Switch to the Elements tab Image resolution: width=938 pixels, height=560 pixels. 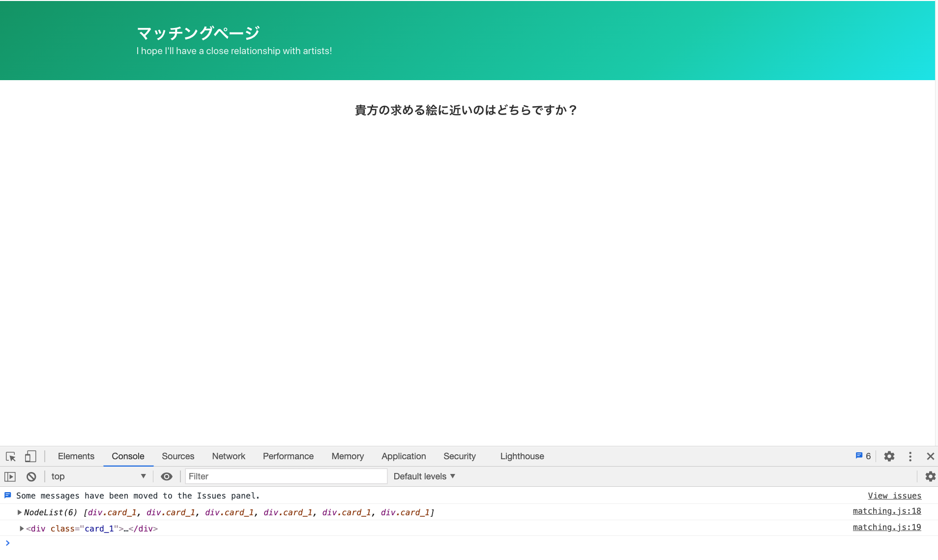point(76,456)
